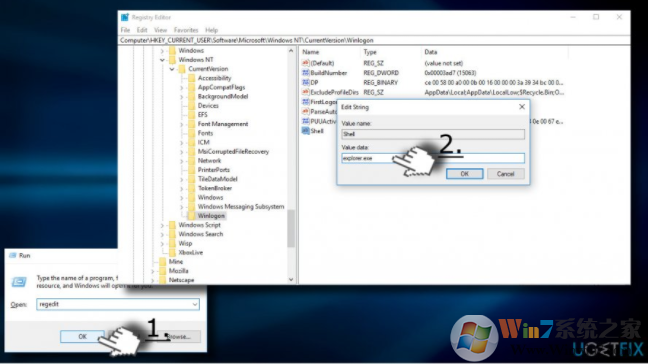This screenshot has height=364, width=648.
Task: Select the Winlogon folder icon
Action: pyautogui.click(x=192, y=216)
